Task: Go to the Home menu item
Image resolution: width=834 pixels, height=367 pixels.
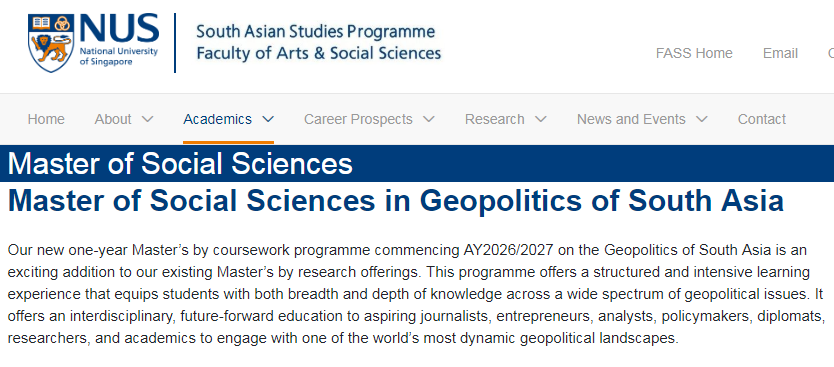Action: 46,119
